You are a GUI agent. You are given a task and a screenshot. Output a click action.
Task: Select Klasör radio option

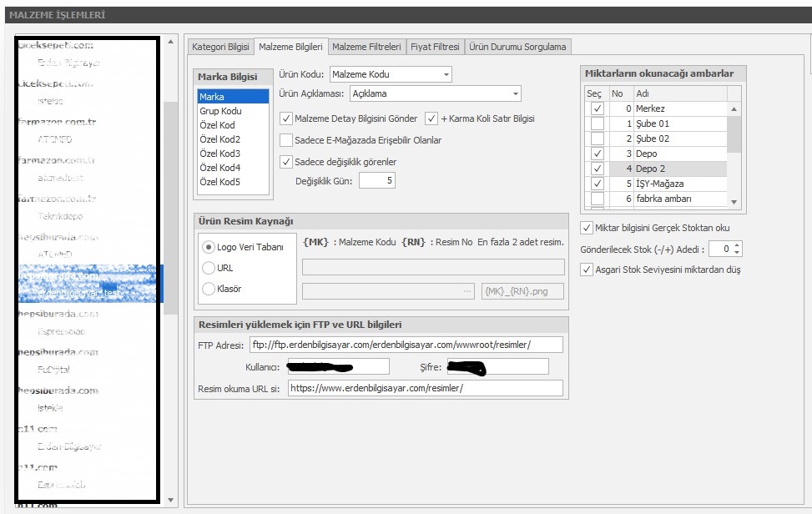pyautogui.click(x=208, y=289)
